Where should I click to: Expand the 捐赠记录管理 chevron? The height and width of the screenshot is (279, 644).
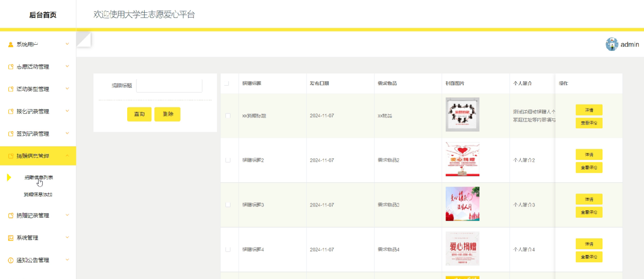[x=67, y=215]
